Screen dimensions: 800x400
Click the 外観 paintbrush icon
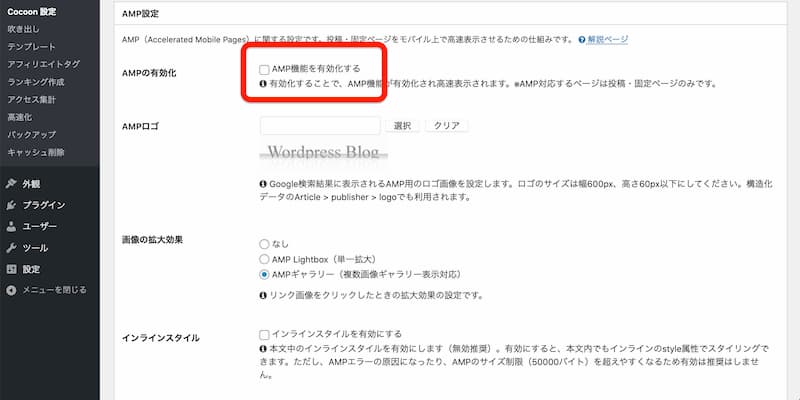pyautogui.click(x=11, y=184)
